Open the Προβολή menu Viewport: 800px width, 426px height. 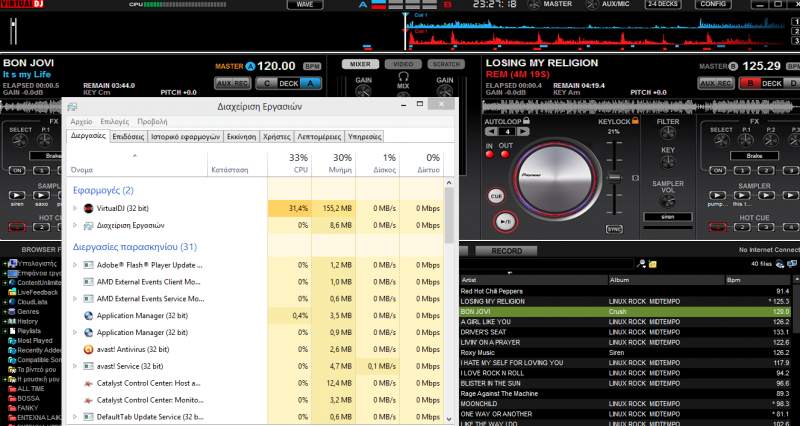point(152,121)
